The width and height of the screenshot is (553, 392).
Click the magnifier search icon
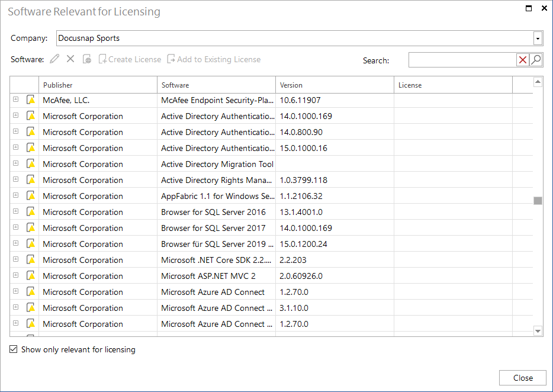pos(536,60)
